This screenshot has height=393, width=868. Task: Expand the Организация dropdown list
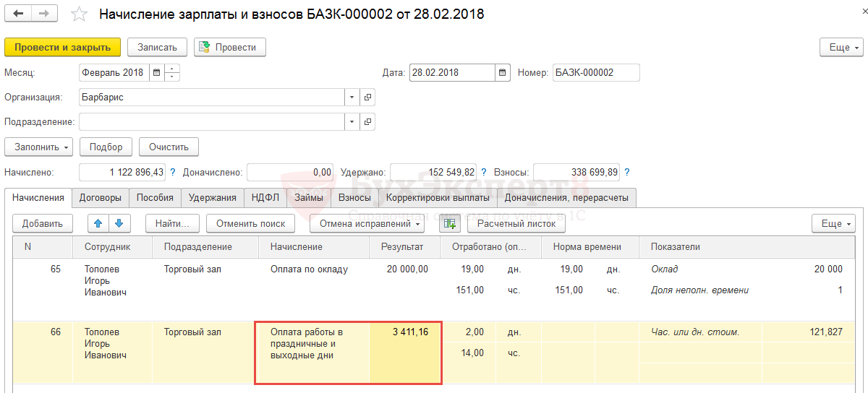(352, 97)
